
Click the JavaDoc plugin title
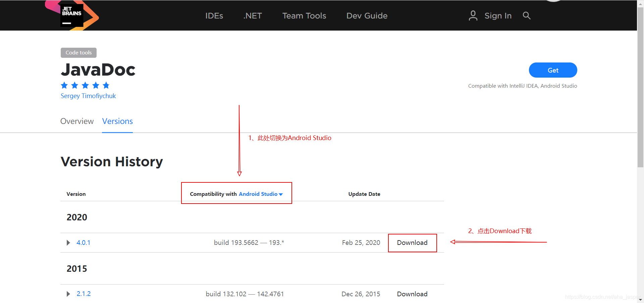98,70
